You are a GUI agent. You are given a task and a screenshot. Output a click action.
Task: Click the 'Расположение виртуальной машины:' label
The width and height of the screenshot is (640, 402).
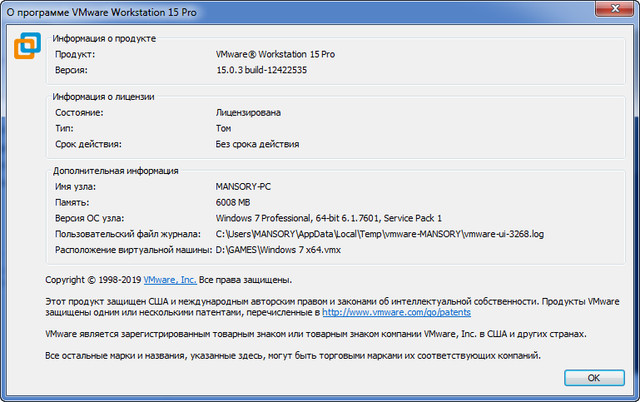[x=133, y=250]
